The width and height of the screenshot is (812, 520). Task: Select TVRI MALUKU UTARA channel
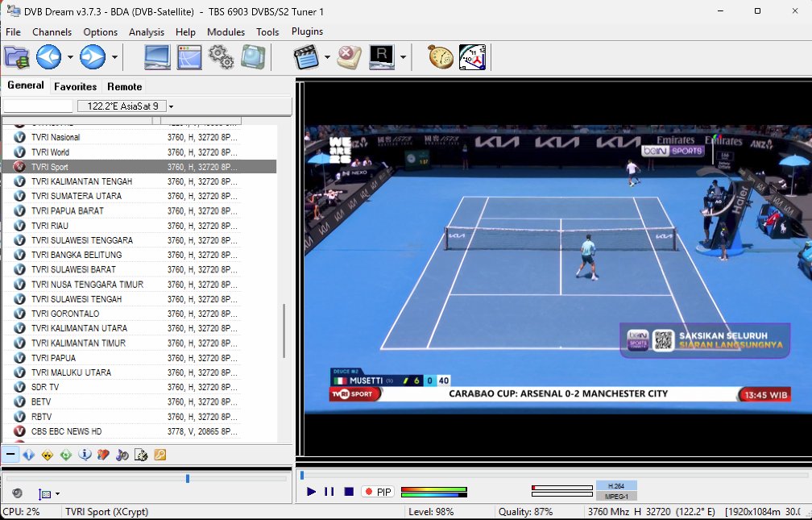139,372
